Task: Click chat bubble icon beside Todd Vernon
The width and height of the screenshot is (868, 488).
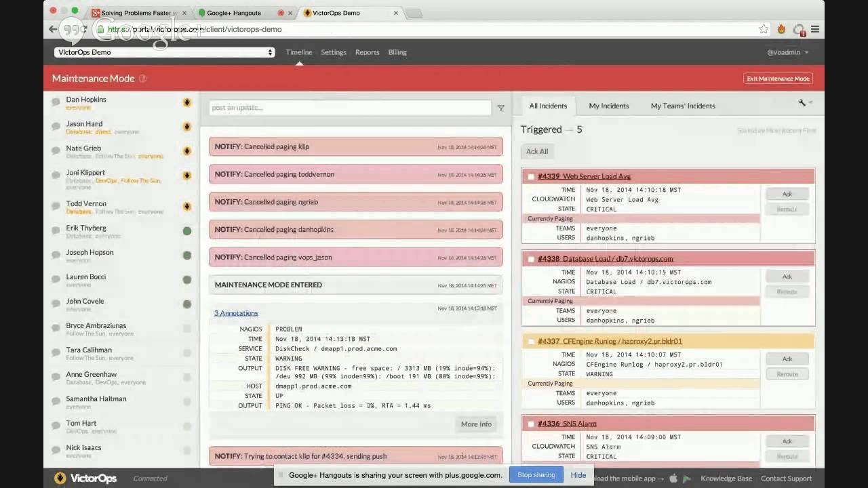Action: pyautogui.click(x=56, y=206)
